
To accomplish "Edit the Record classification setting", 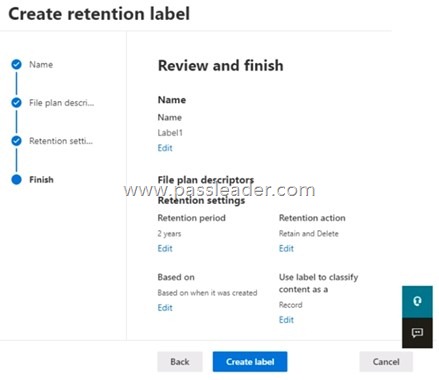I will pyautogui.click(x=286, y=320).
